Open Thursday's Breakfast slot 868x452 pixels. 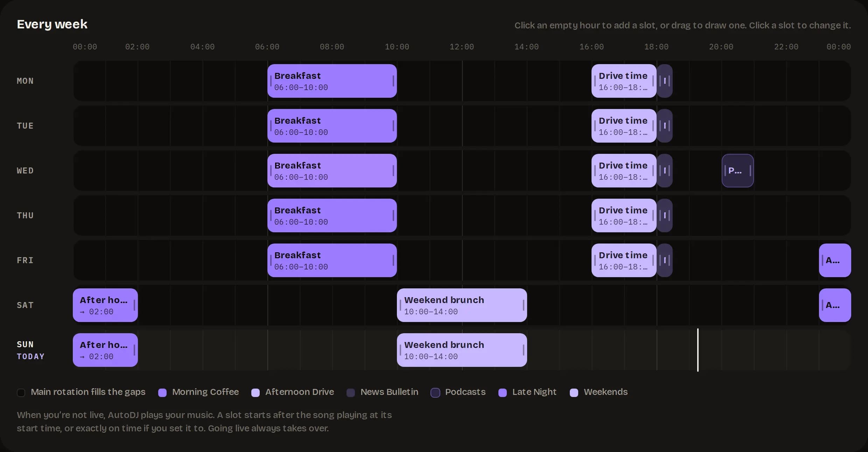[332, 215]
